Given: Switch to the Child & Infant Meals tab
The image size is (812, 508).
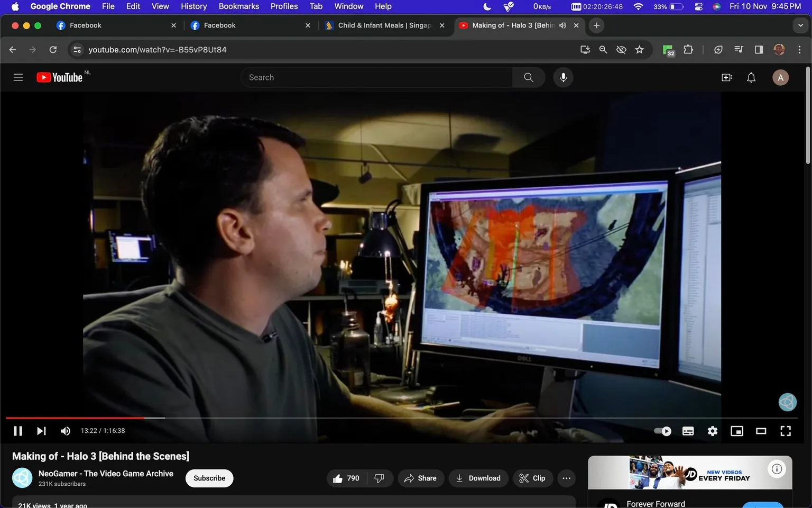Looking at the screenshot, I should coord(380,25).
